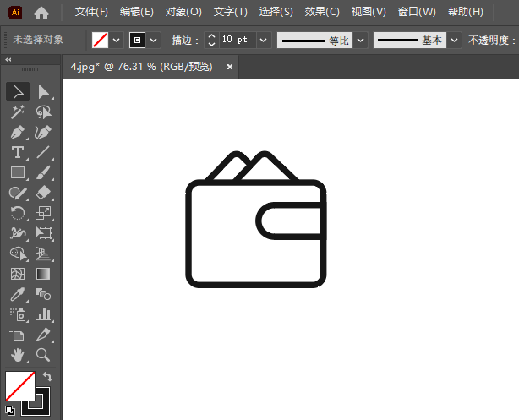Click the stroke swatch in control bar
Screen dimensions: 519x420
(138, 40)
